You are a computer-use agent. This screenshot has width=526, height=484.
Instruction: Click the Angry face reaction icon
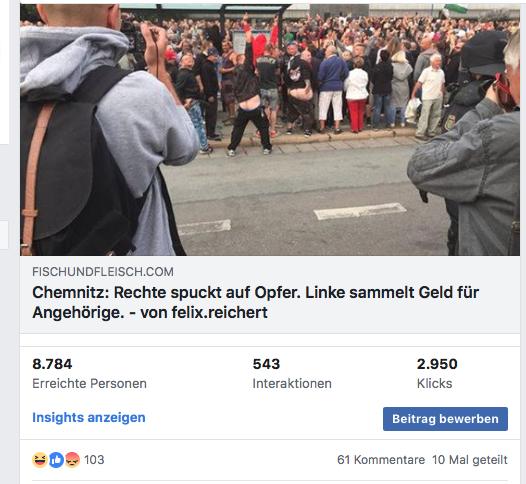pos(72,460)
